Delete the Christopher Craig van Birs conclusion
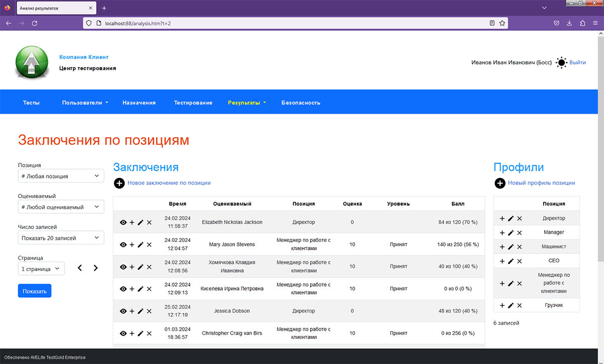The width and height of the screenshot is (604, 364). coord(149,333)
